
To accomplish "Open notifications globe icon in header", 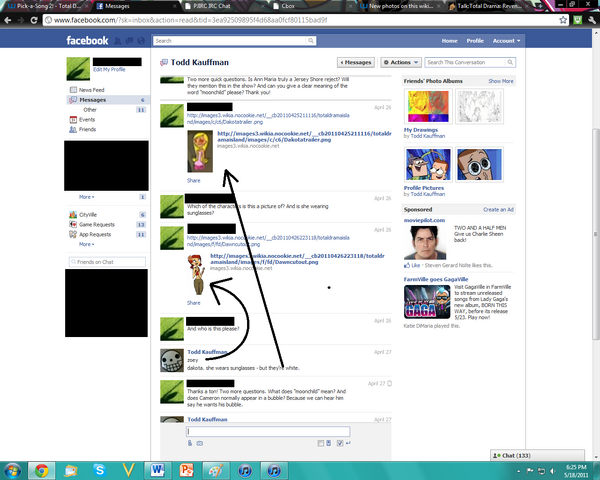I will [141, 41].
